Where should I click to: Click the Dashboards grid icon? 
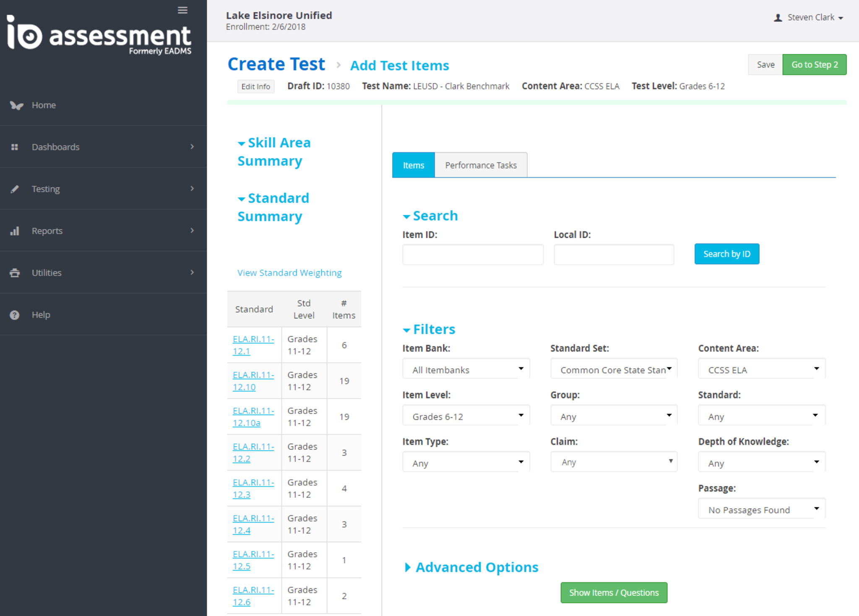coord(15,147)
